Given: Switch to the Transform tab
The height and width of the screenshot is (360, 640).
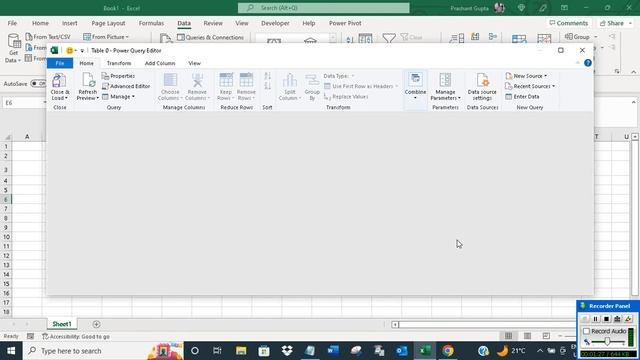Looking at the screenshot, I should tap(119, 63).
